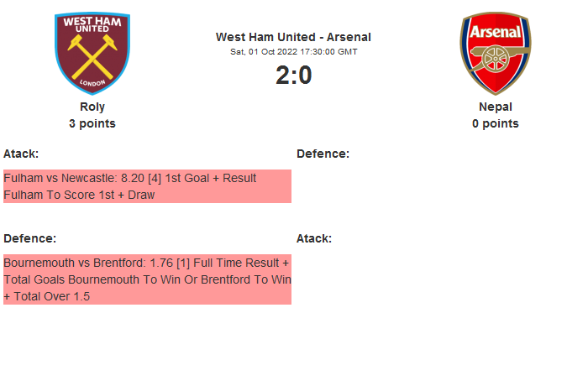Click the pink Fulham vs Newcastle bet box
Screen dimensions: 588x386
147,186
